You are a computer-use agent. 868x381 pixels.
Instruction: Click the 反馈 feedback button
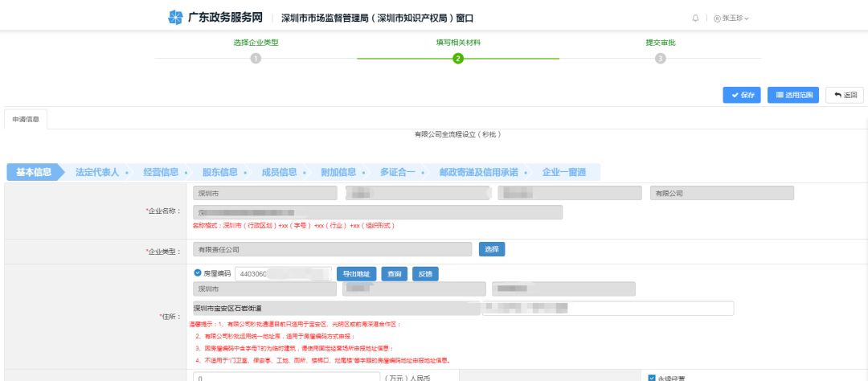(x=425, y=274)
